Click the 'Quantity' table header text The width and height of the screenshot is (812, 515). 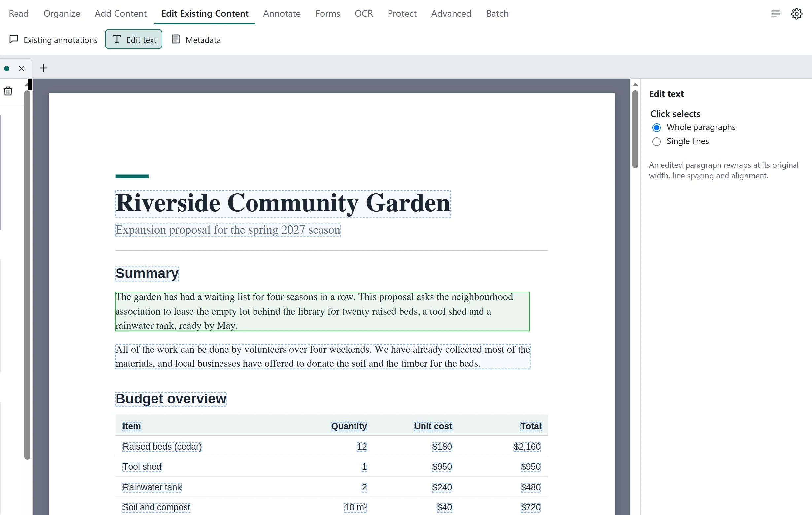pos(349,426)
